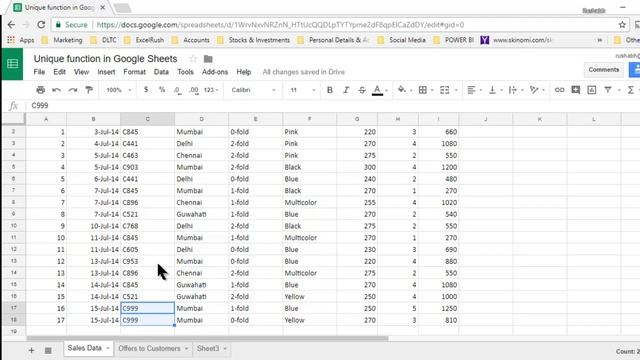Close the Unique function browser tab
Image resolution: width=640 pixels, height=360 pixels.
[x=103, y=7]
